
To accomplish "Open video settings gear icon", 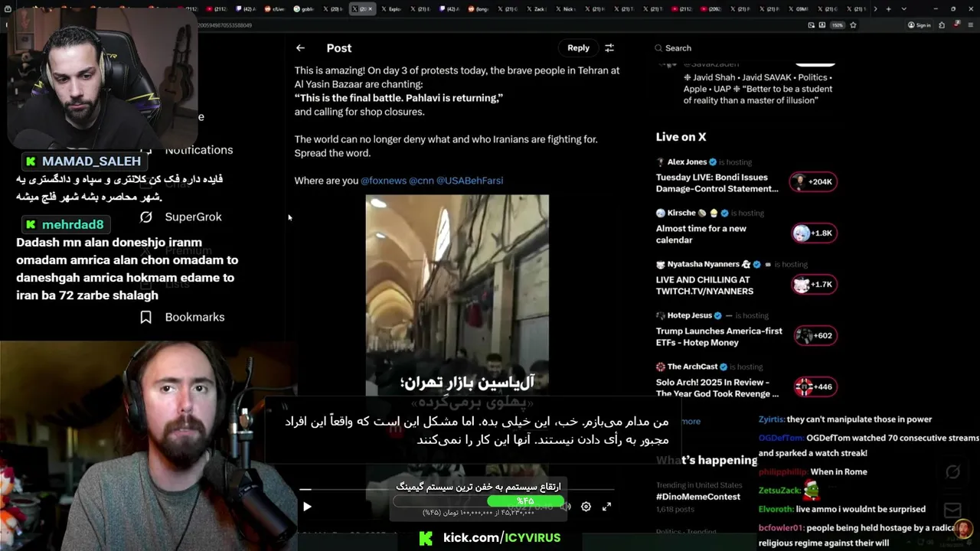I will point(586,507).
